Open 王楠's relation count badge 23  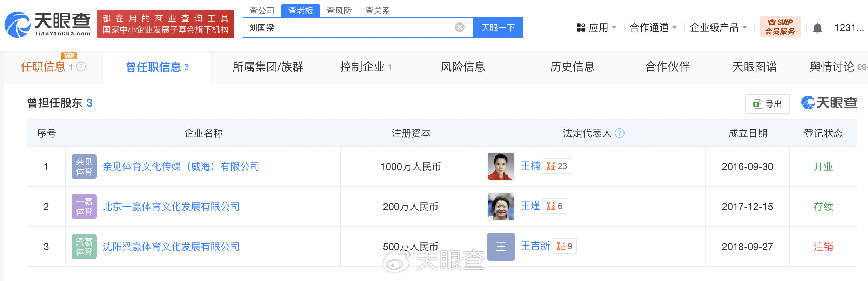(557, 166)
